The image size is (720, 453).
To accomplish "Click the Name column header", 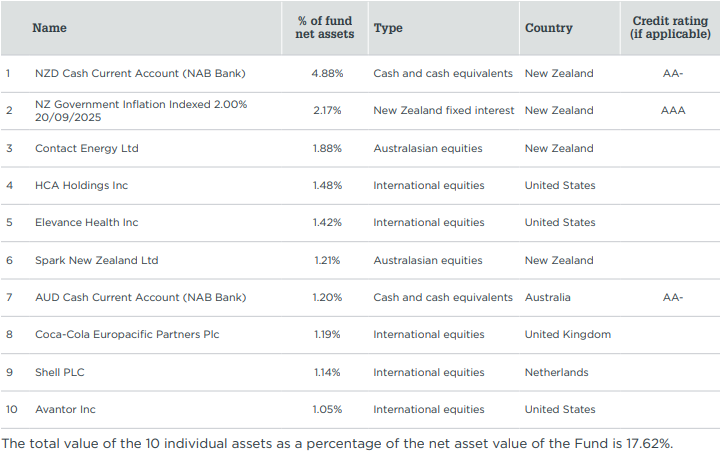I will [49, 28].
